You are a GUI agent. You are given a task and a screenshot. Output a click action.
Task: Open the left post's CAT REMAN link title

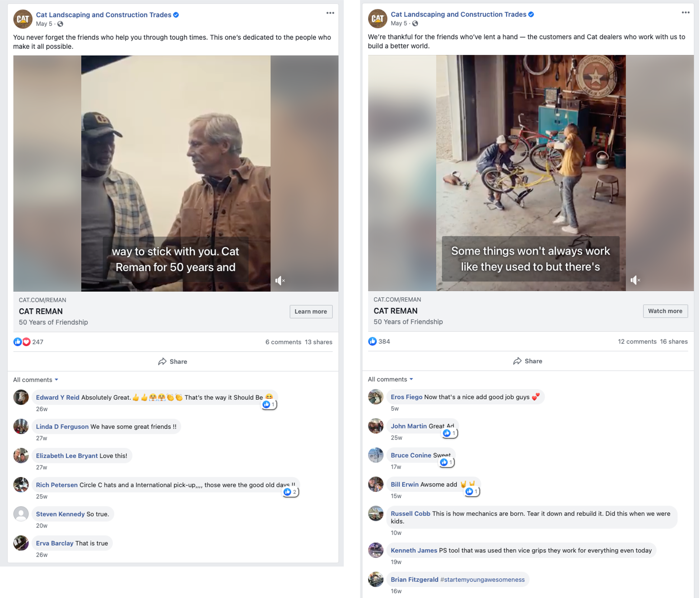pyautogui.click(x=41, y=311)
